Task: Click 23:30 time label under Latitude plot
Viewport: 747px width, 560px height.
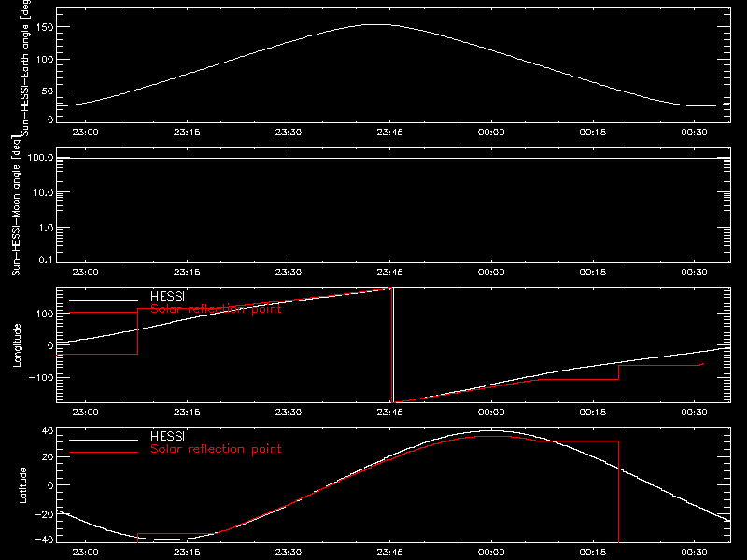Action: [x=289, y=552]
